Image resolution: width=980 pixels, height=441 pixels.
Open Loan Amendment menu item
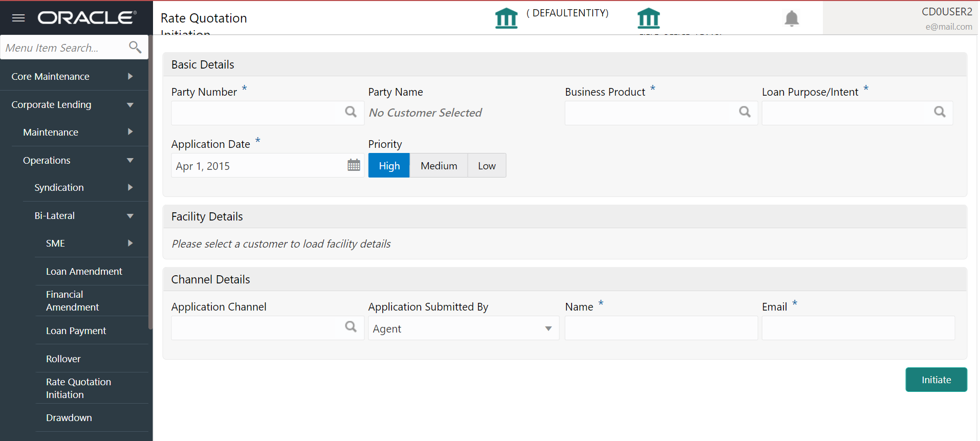tap(92, 271)
